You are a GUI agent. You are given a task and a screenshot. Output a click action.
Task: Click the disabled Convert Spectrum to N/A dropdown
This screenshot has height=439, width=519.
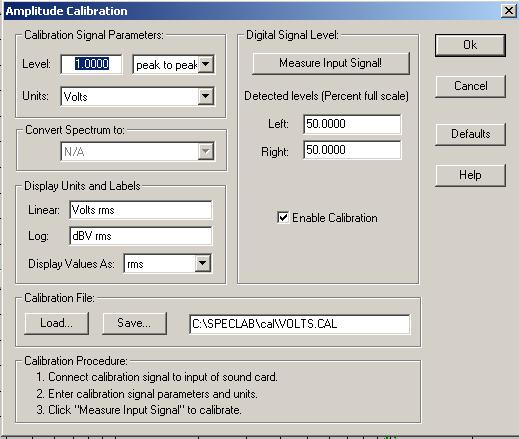(x=137, y=152)
